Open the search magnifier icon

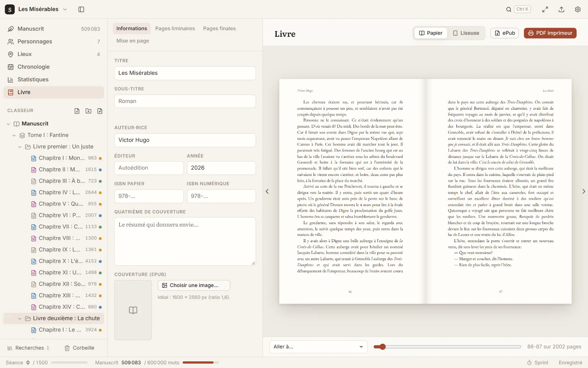pos(509,9)
